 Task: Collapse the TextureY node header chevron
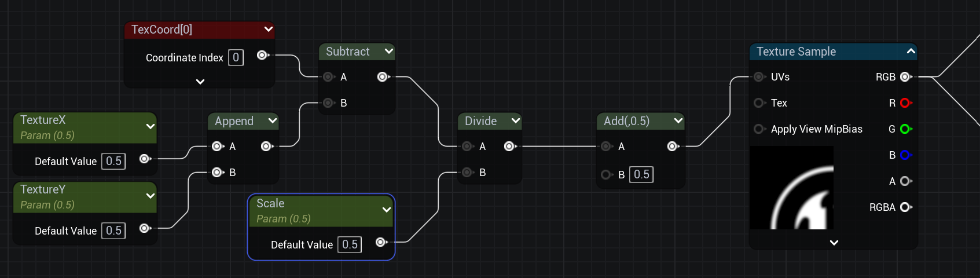[151, 196]
